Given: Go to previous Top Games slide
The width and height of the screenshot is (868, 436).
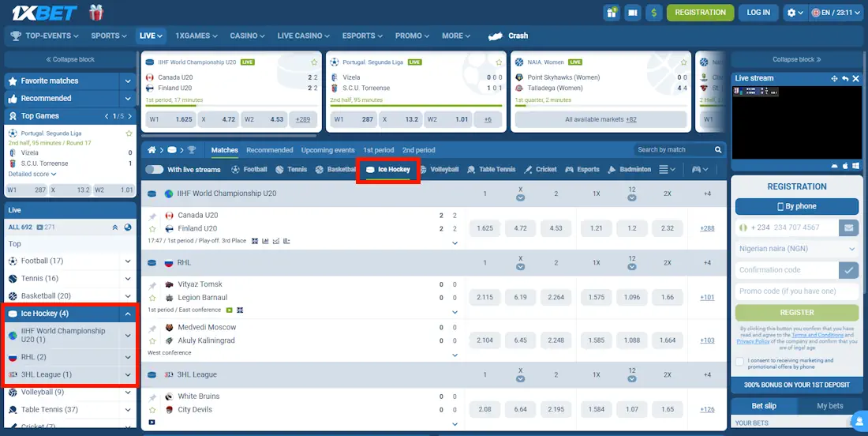Looking at the screenshot, I should tap(107, 116).
